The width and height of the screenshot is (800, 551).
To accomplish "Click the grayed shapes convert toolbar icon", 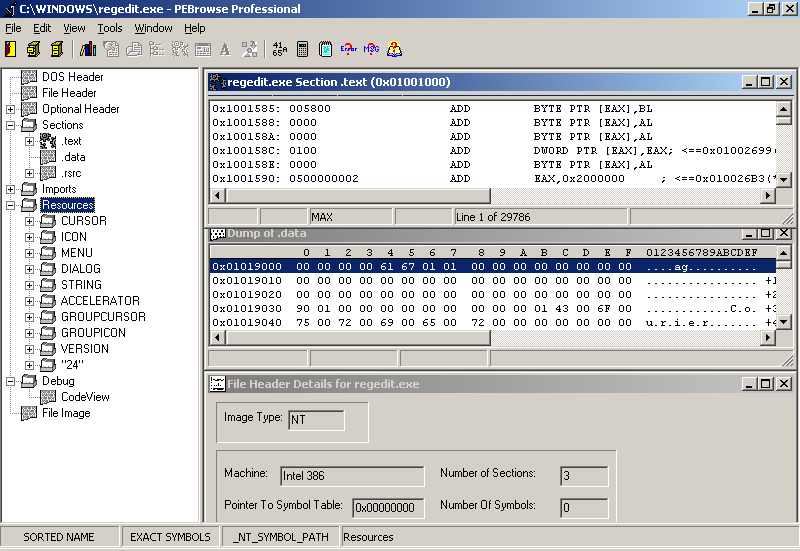I will point(249,49).
